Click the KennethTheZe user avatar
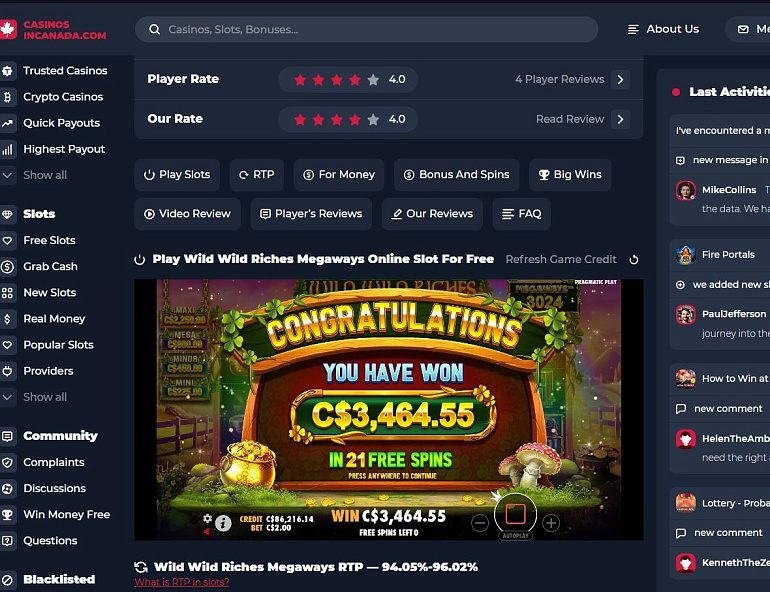 (x=686, y=563)
